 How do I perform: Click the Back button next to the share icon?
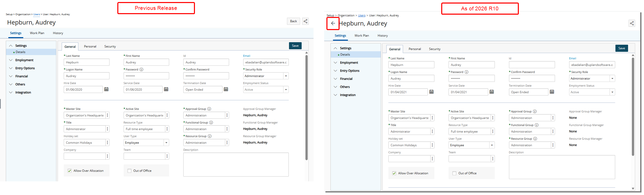click(293, 21)
